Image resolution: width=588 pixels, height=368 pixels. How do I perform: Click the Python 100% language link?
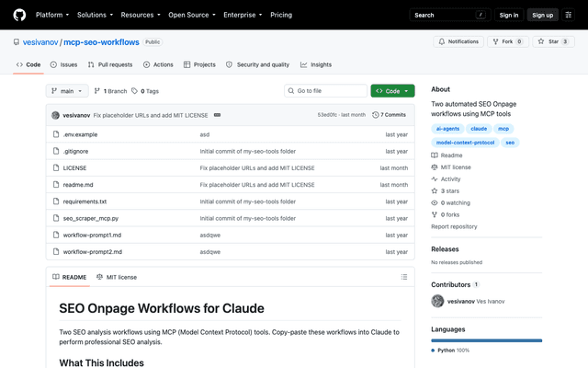click(x=450, y=351)
